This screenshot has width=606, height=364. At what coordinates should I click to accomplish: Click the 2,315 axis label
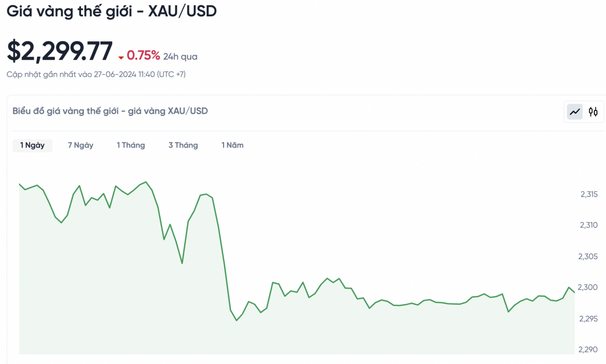tap(589, 194)
